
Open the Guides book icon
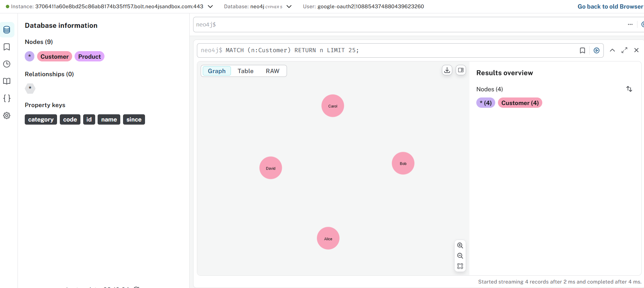point(7,81)
